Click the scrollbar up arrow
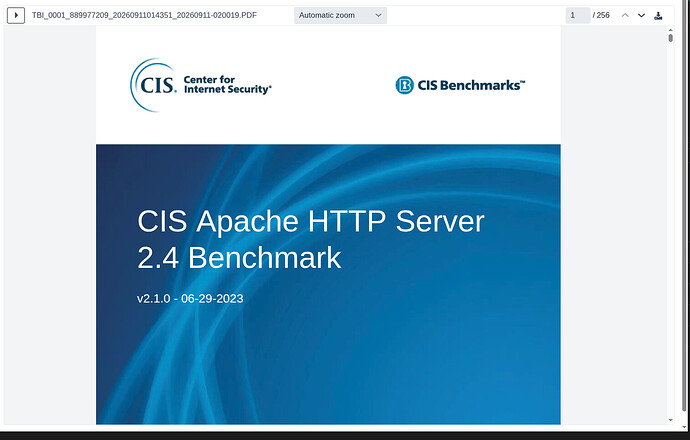 coord(670,30)
